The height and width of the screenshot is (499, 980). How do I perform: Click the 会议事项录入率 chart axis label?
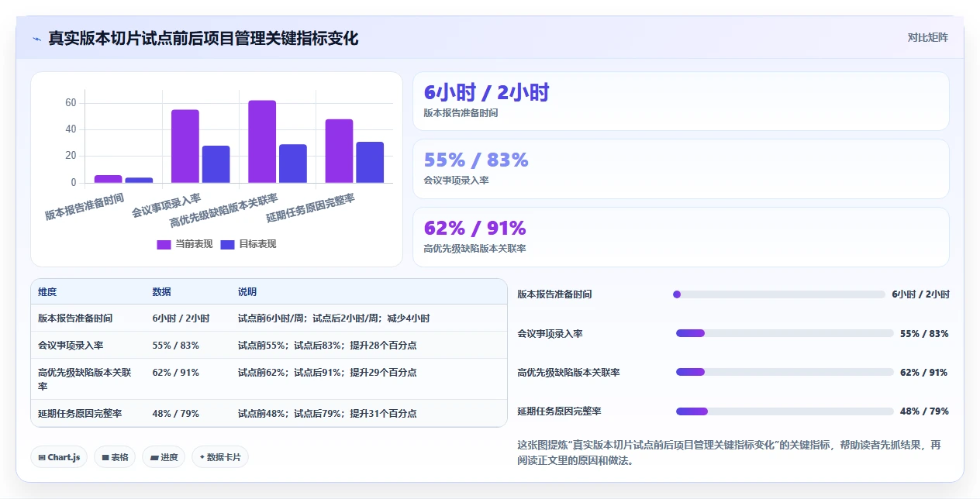coord(166,205)
